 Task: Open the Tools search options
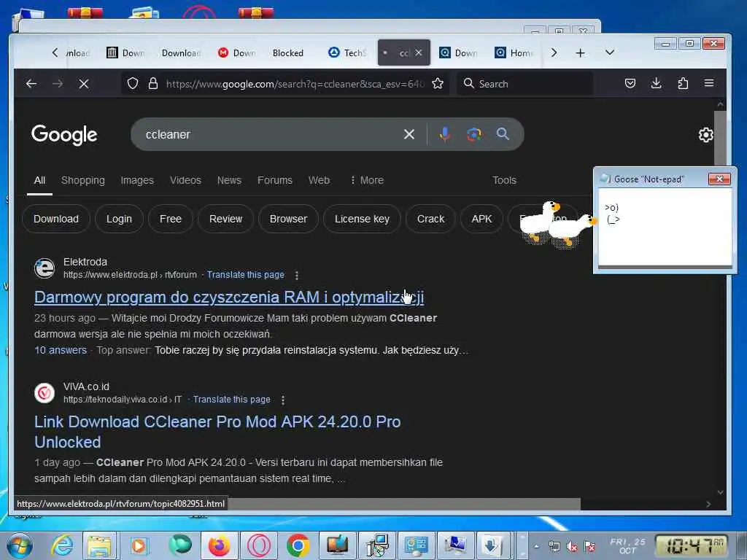(504, 180)
